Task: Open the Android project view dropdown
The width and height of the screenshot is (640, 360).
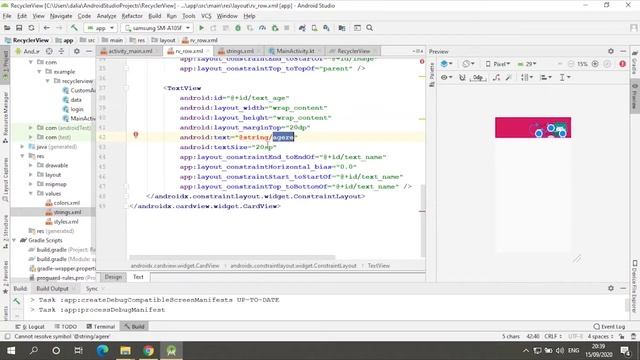Action: point(27,51)
